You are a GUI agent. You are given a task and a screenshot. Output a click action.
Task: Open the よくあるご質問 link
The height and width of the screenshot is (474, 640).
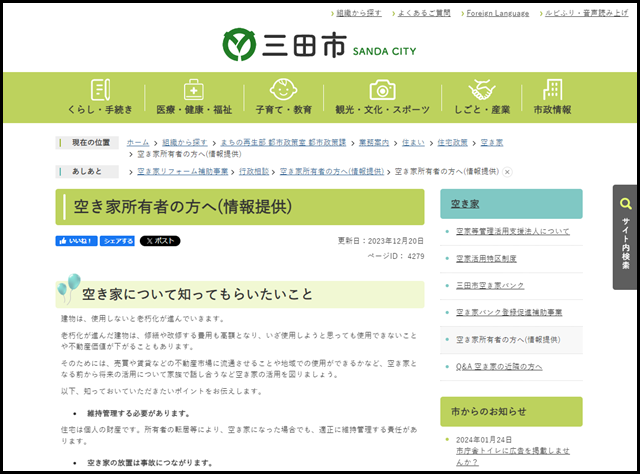point(424,13)
